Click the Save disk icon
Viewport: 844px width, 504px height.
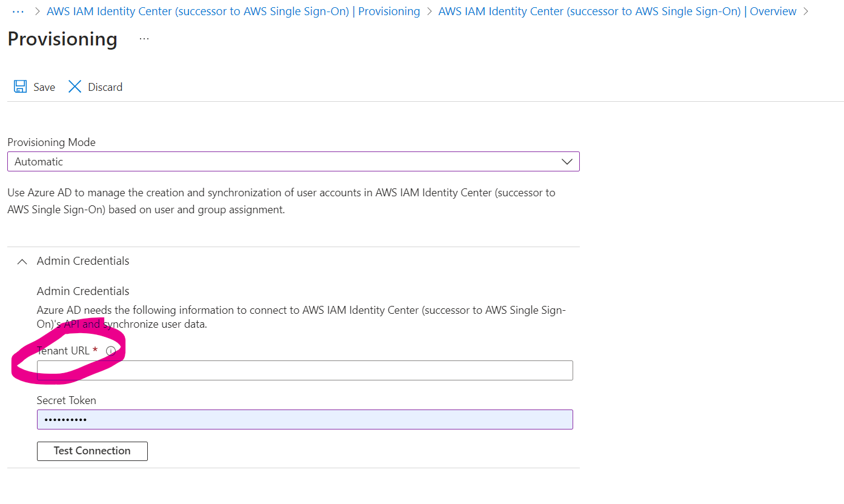point(20,87)
